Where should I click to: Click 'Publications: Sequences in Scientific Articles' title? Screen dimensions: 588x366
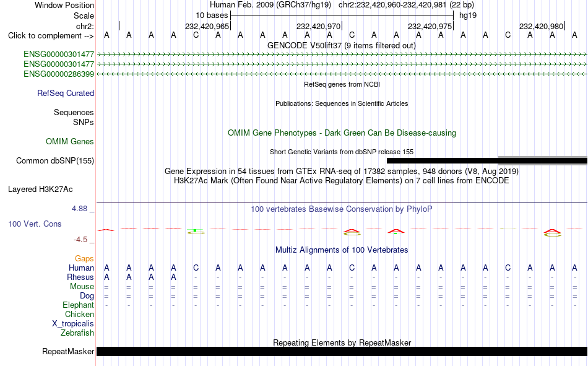342,103
